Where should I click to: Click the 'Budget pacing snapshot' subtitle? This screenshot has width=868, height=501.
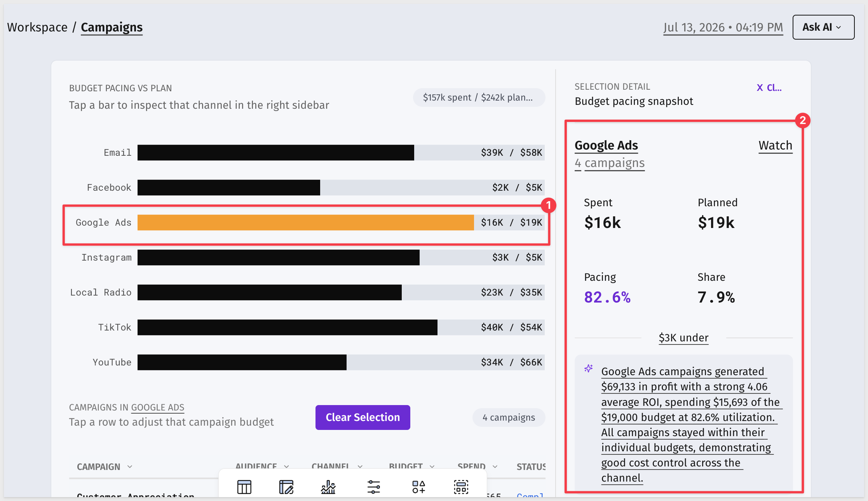coord(634,101)
